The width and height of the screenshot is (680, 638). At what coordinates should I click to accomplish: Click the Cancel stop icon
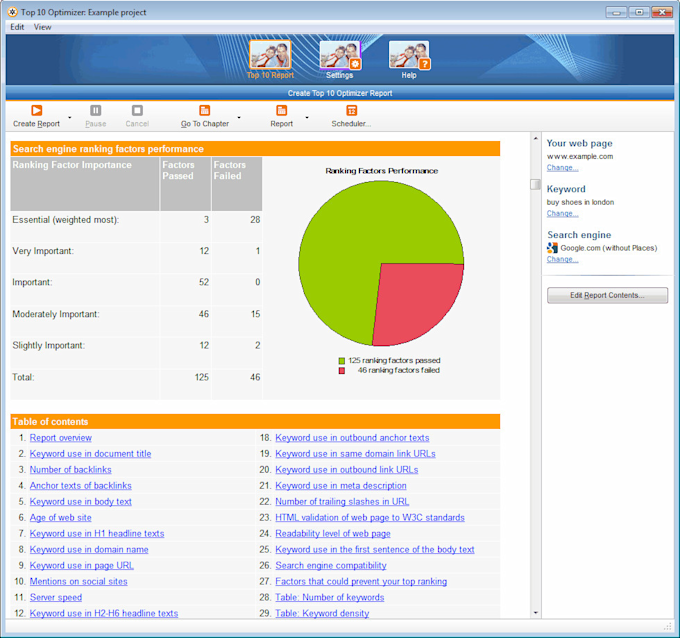[137, 111]
